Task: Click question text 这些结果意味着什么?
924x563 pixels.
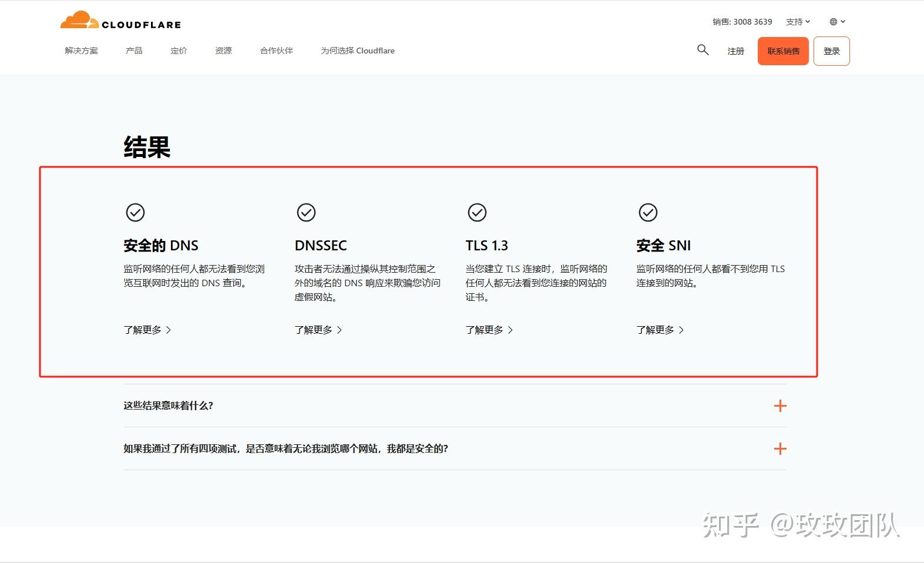Action: click(x=168, y=406)
